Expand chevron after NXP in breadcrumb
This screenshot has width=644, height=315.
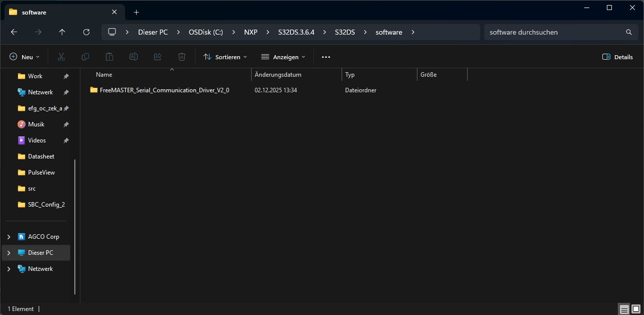267,32
